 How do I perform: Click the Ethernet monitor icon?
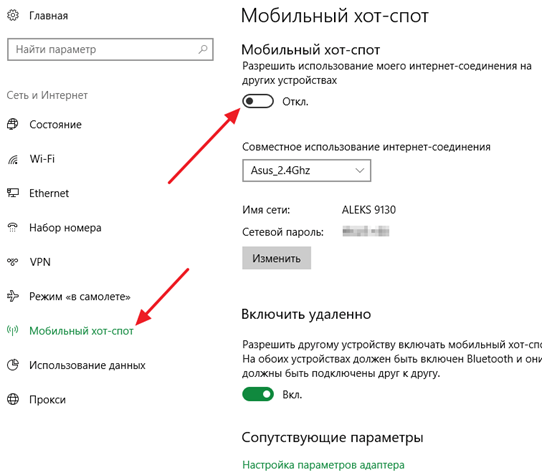click(x=13, y=193)
